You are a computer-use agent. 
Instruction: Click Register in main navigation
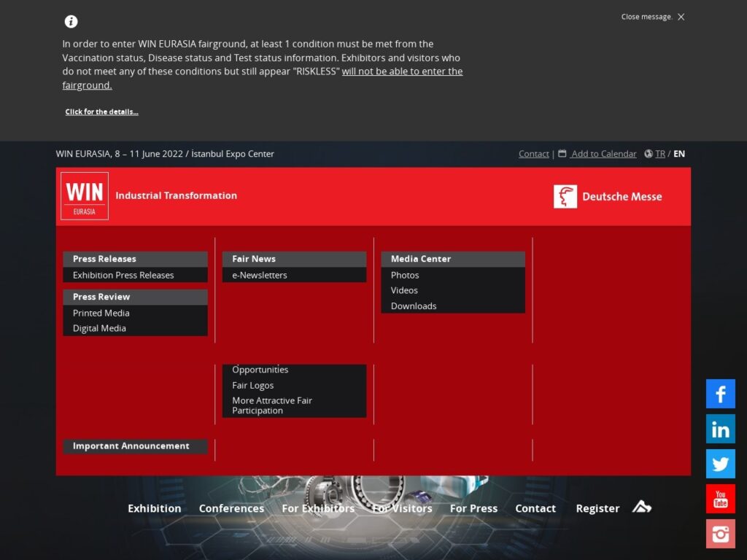pos(597,508)
